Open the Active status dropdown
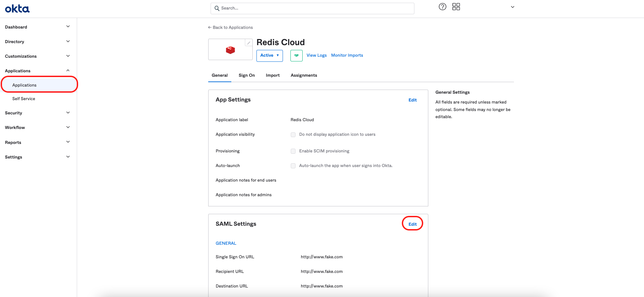Viewport: 644px width, 297px height. click(269, 55)
